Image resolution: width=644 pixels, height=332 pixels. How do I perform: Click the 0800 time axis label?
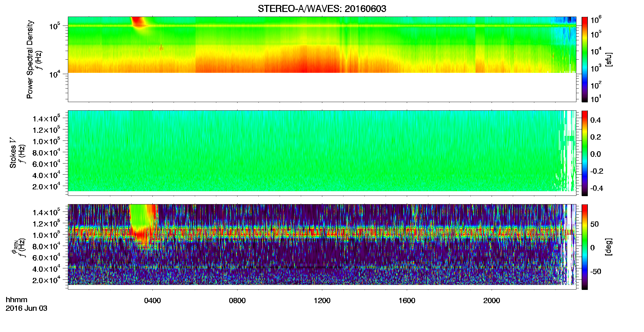click(x=237, y=301)
